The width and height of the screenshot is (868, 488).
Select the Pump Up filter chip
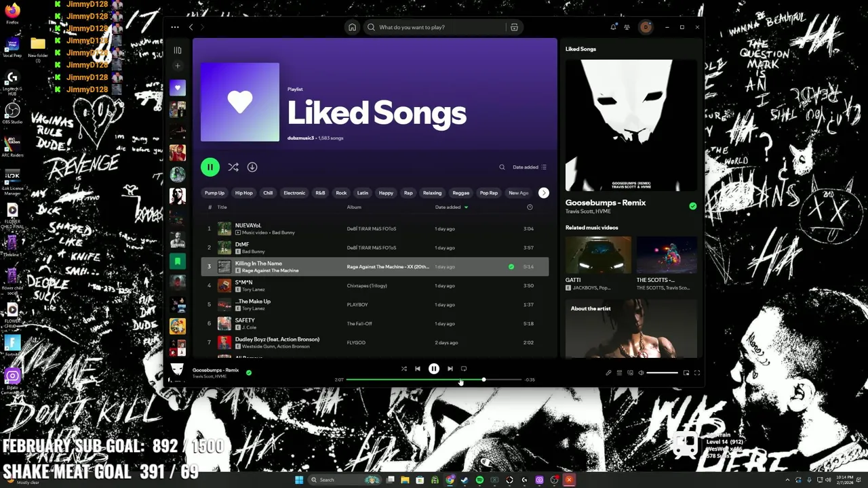click(x=214, y=193)
